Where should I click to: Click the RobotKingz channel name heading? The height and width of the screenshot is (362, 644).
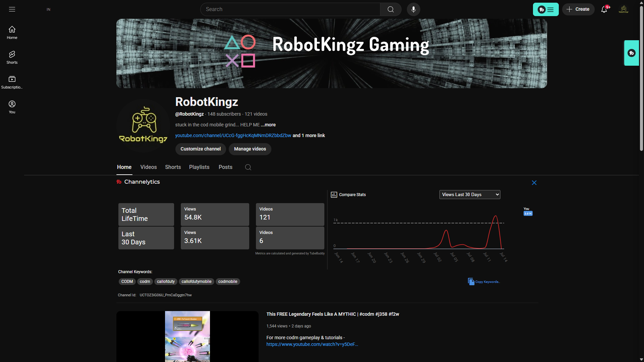coord(207,102)
